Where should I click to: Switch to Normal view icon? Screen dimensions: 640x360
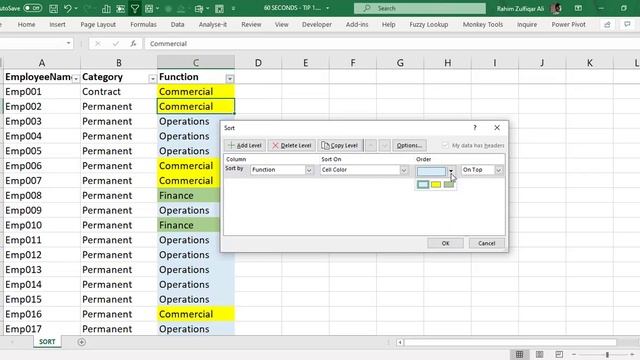point(519,354)
